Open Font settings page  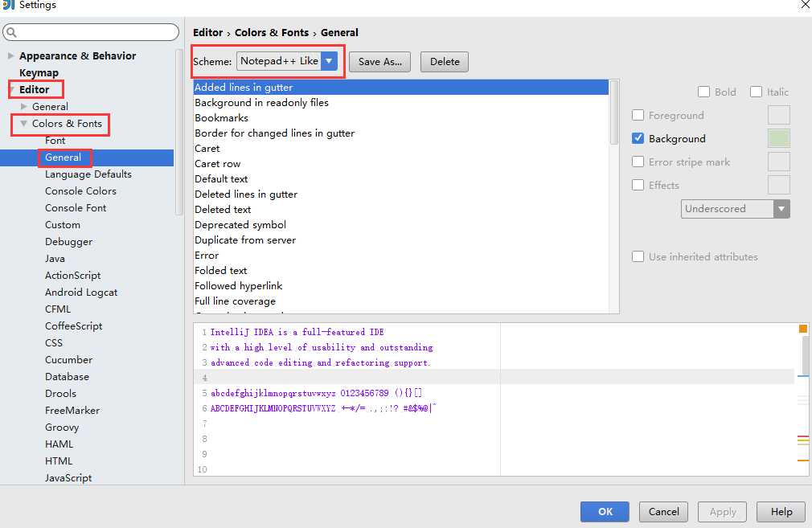[55, 141]
